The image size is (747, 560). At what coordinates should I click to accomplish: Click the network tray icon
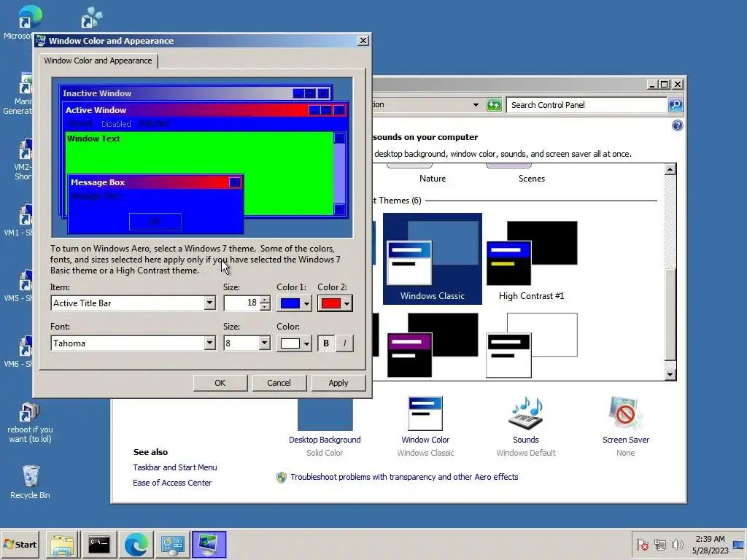coord(659,544)
